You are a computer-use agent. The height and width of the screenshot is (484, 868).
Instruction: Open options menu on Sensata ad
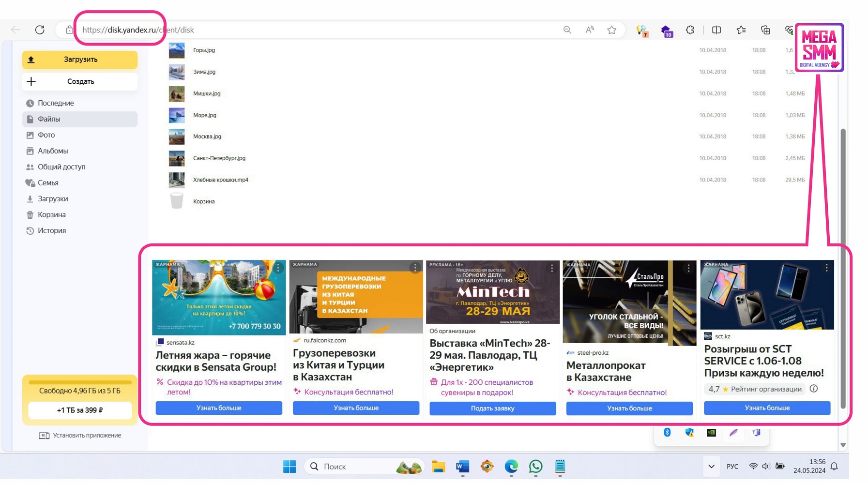(x=278, y=268)
